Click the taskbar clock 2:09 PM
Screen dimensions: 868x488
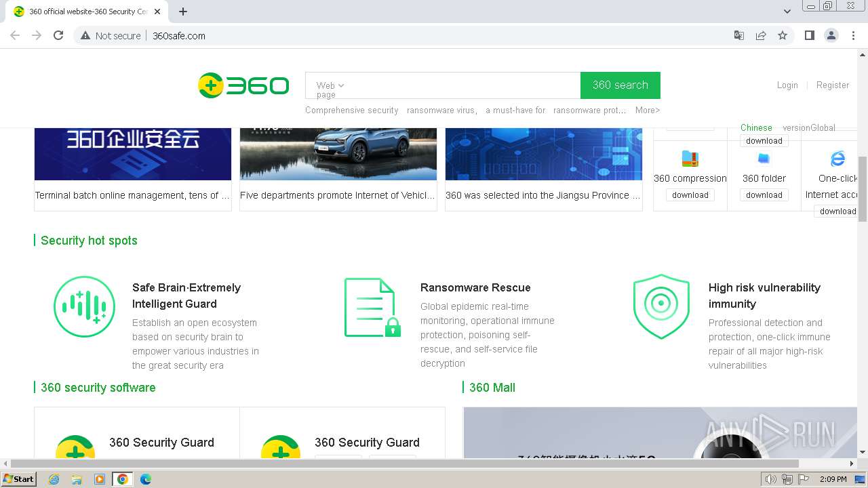point(833,479)
